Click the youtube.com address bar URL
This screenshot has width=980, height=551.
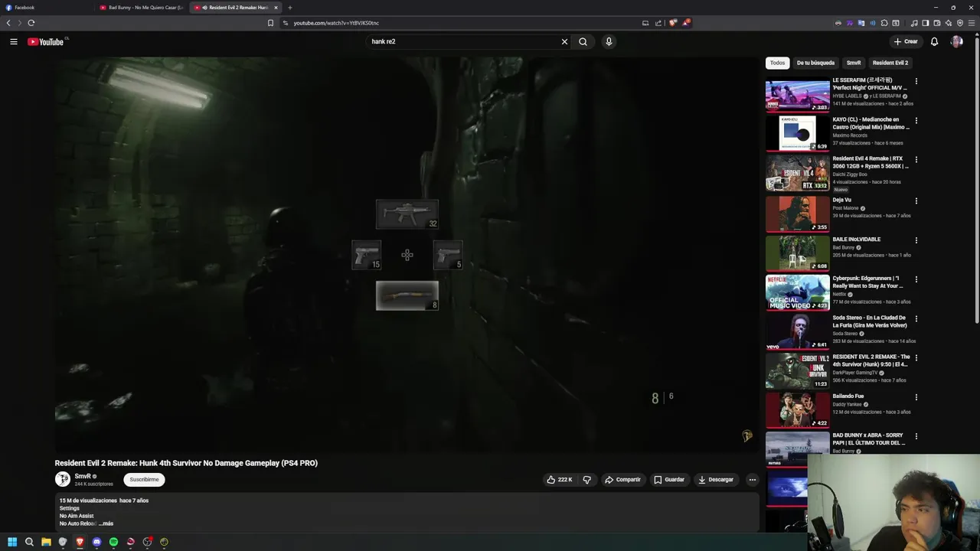coord(336,23)
